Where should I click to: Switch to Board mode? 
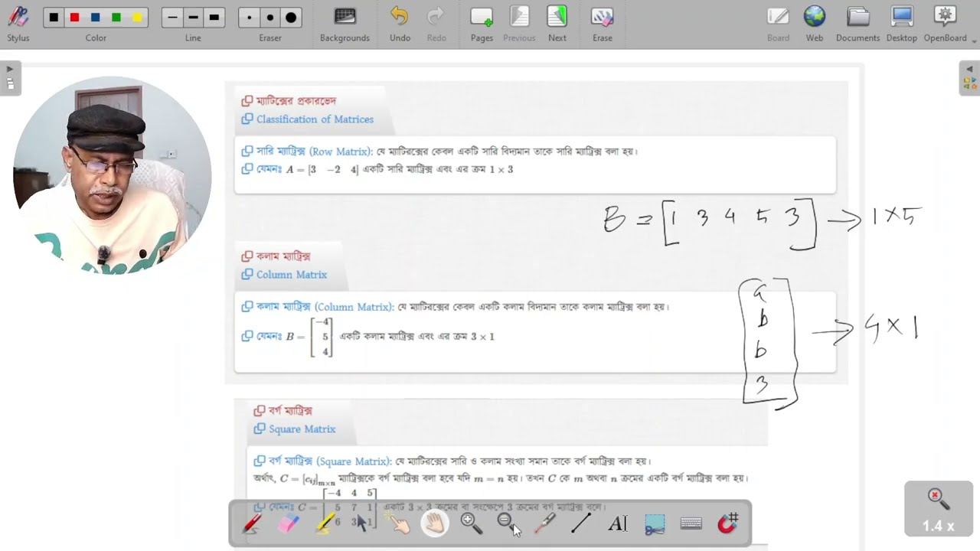pos(778,24)
